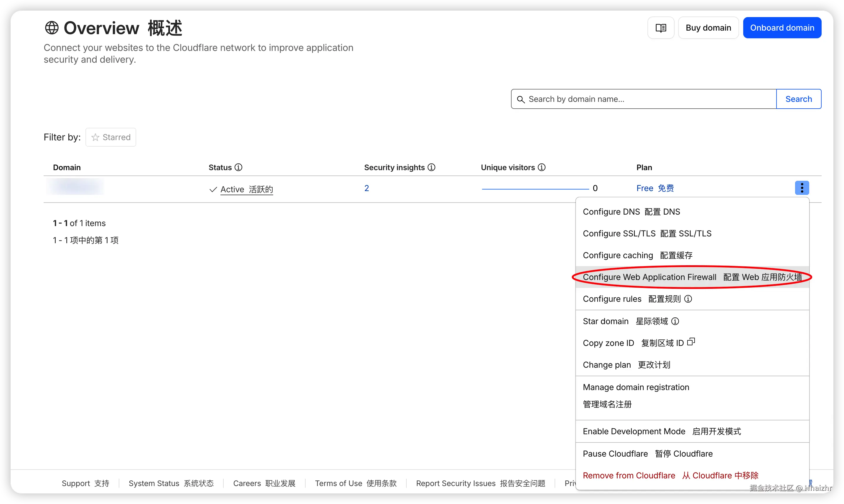Click the Onboard domain button
Viewport: 844px width, 504px height.
coord(782,28)
